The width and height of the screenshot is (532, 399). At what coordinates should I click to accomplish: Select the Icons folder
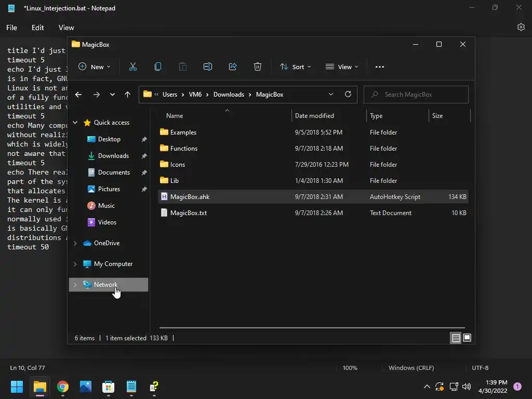313,165
